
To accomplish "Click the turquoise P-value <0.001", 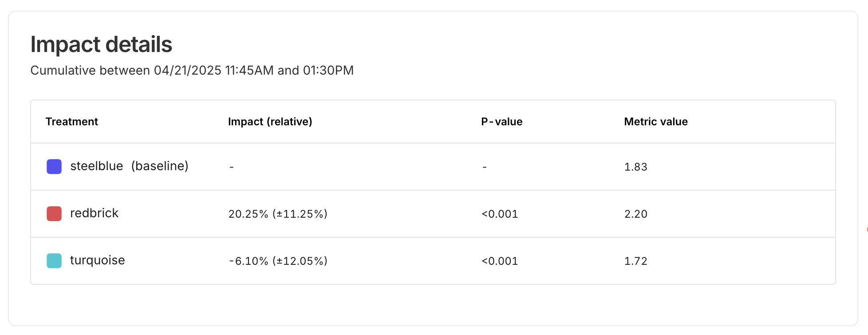I will pos(500,261).
